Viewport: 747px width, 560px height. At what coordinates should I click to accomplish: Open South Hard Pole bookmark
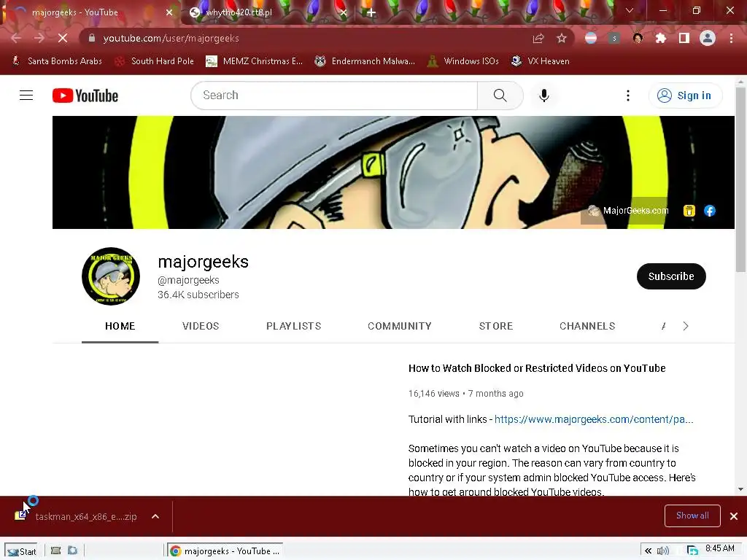click(x=155, y=61)
